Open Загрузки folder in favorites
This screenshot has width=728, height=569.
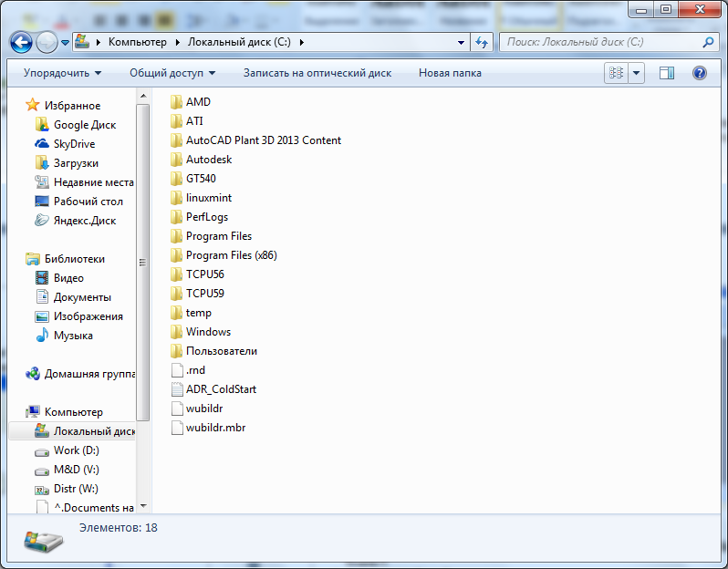tap(67, 163)
